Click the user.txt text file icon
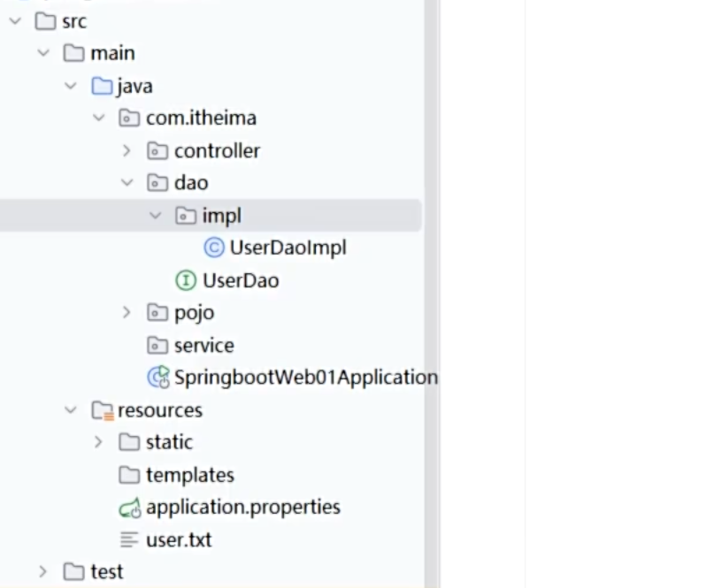The width and height of the screenshot is (714, 588). [130, 540]
